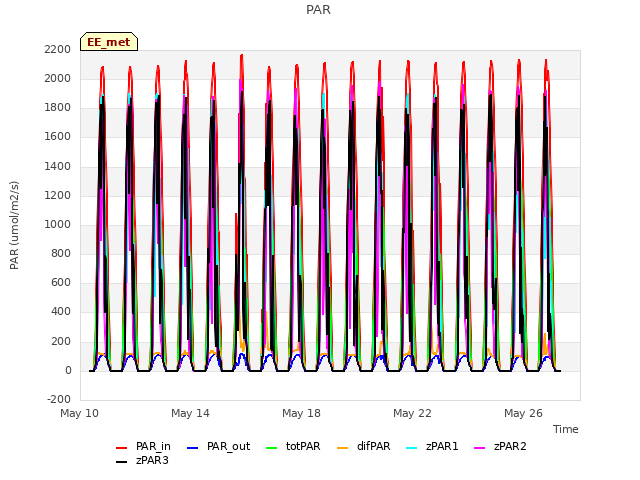The width and height of the screenshot is (640, 480).
Task: Click the Time axis title
Action: click(x=566, y=429)
